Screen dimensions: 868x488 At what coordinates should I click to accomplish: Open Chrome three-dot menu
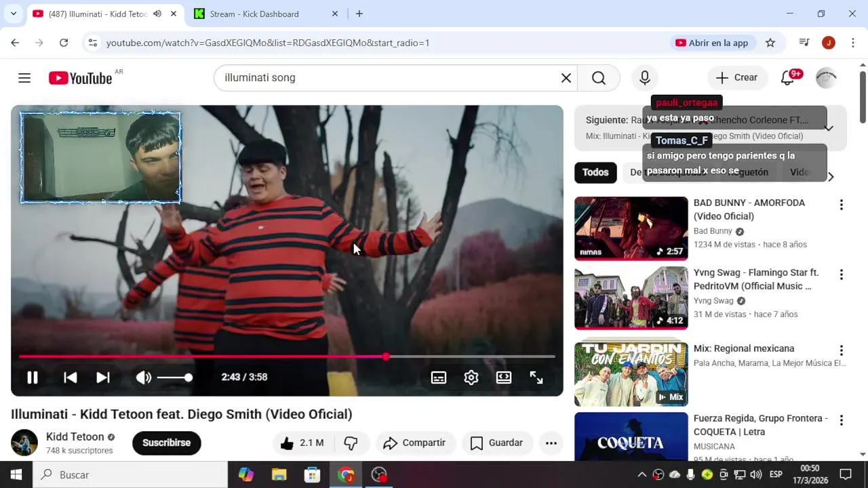click(x=853, y=43)
